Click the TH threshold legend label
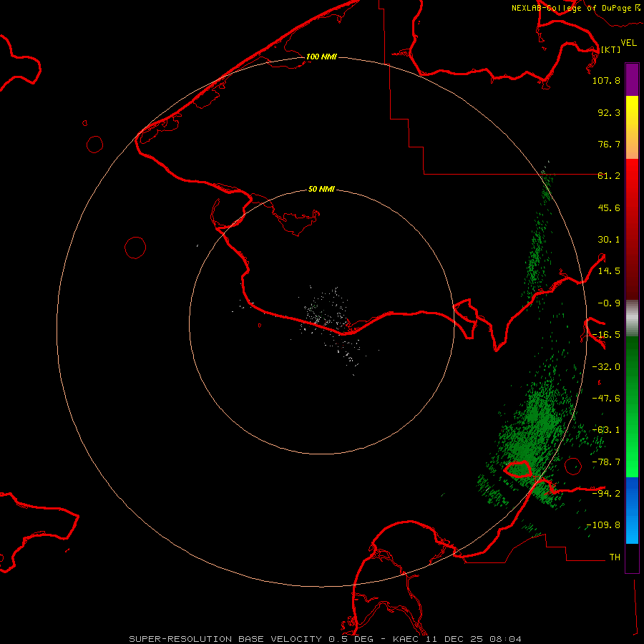Image resolution: width=644 pixels, height=644 pixels. coord(615,557)
